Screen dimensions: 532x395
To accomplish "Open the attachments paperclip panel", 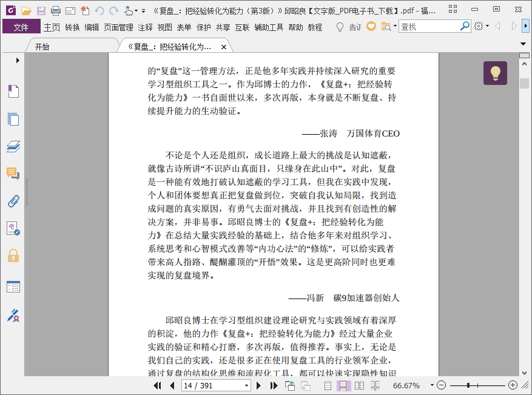I will point(13,201).
